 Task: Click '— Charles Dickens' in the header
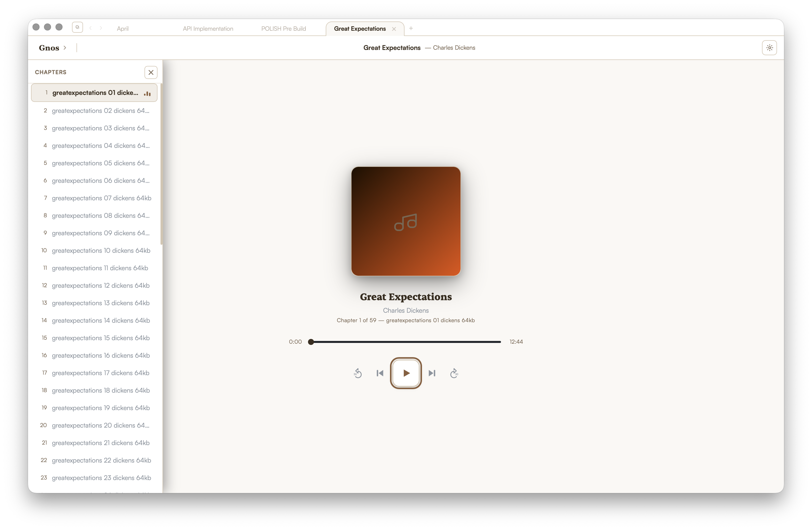point(450,48)
